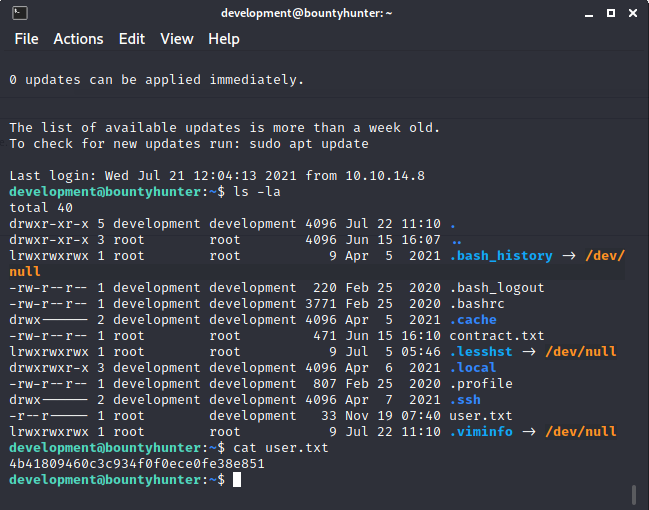Click the last prompt's cursor block
649x510 pixels.
237,480
